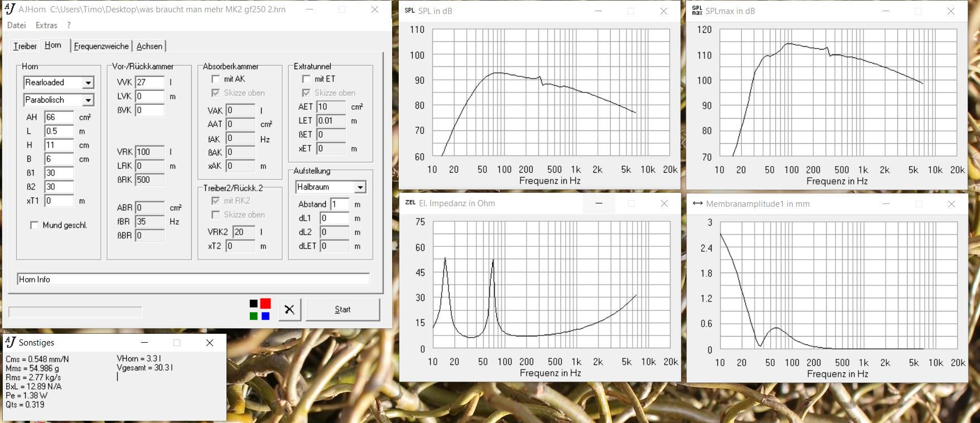Open the Halbraum Aufstellung dropdown
980x423 pixels.
coord(360,187)
